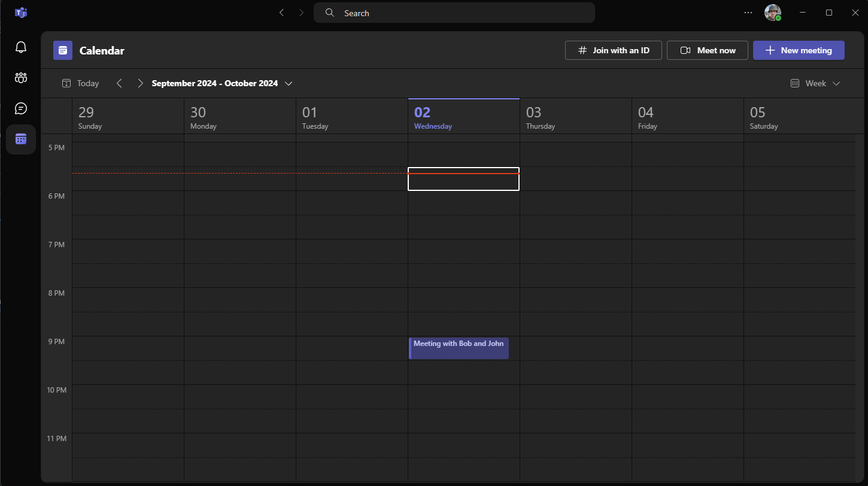Start a meeting with Meet now
Viewport: 868px width, 486px height.
pos(707,51)
